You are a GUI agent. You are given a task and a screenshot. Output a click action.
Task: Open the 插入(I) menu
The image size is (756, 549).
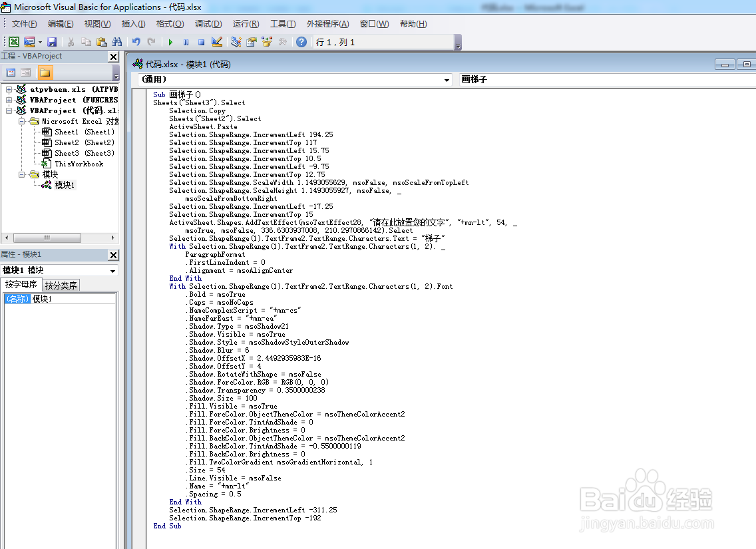pos(134,23)
